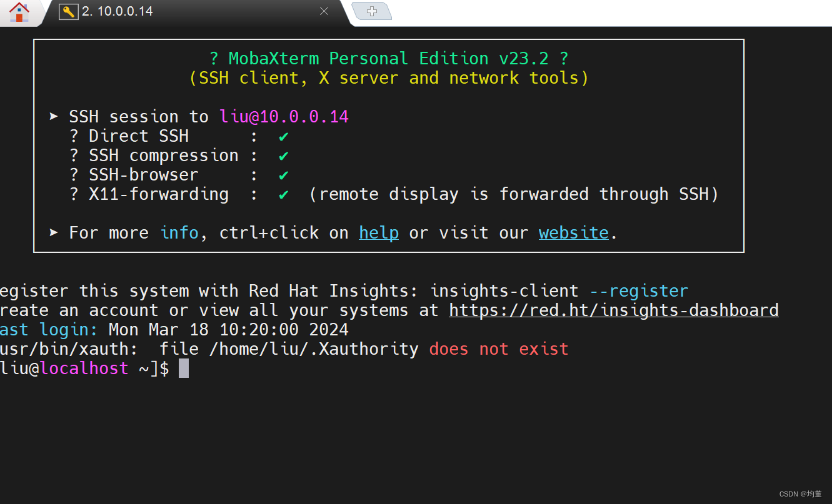This screenshot has height=504, width=832.
Task: Open the website link in the banner
Action: click(x=573, y=232)
